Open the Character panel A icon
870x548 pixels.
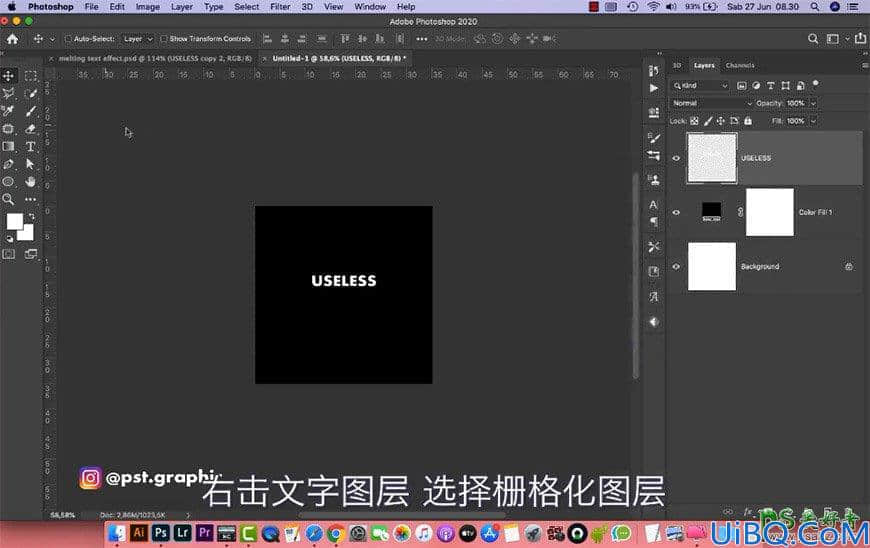pos(654,205)
